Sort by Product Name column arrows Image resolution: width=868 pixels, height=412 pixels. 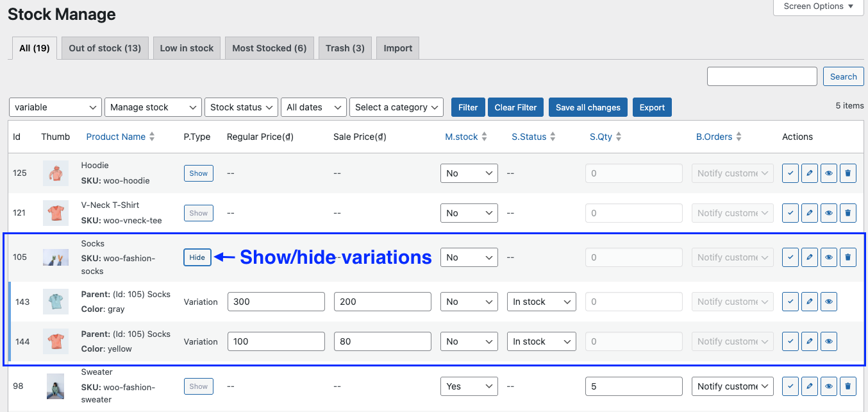click(152, 137)
